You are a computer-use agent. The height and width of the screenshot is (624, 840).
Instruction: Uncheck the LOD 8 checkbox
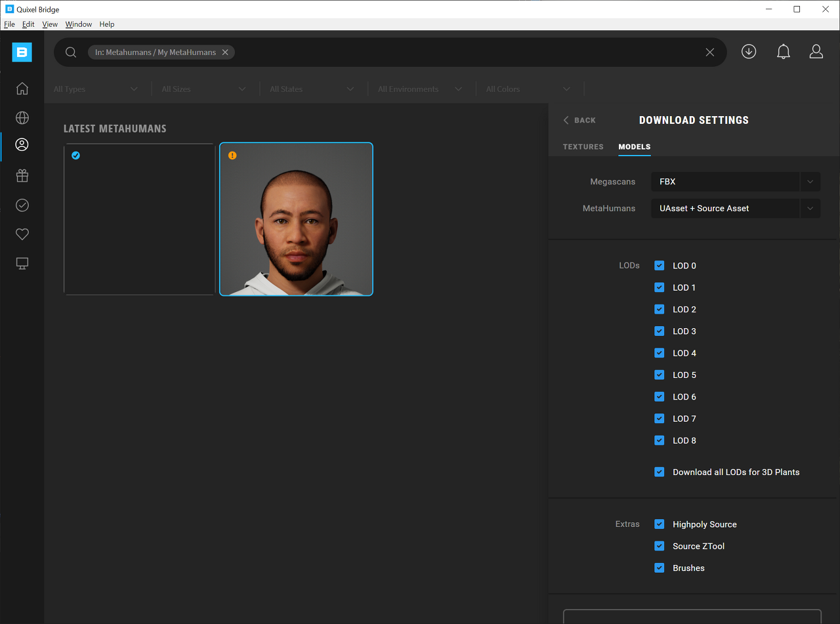660,440
